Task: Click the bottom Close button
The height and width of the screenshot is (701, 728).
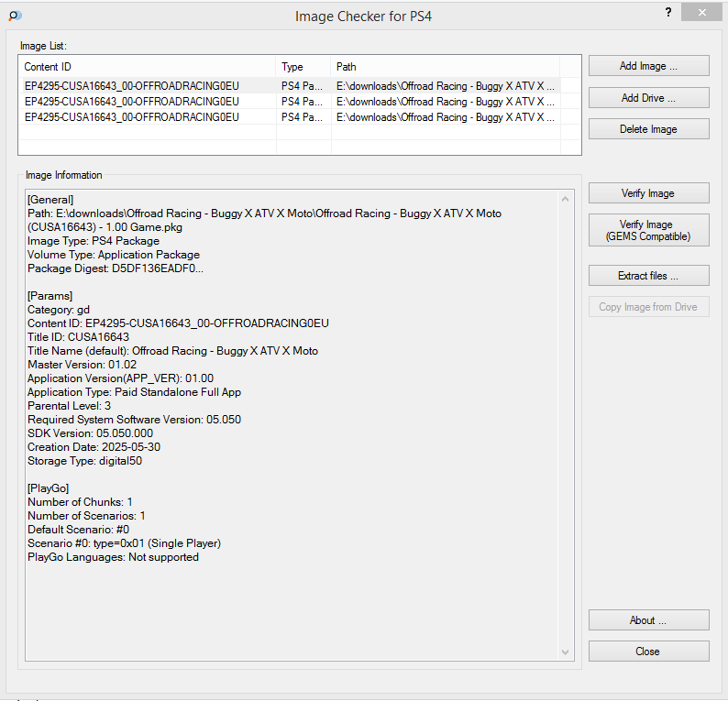Action: [x=648, y=652]
